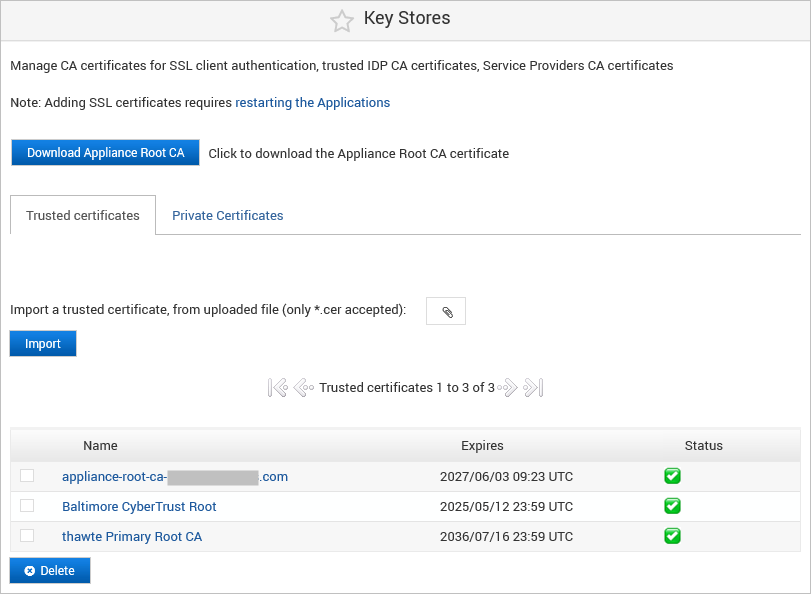The height and width of the screenshot is (594, 811).
Task: Click the Delete button
Action: click(x=49, y=570)
